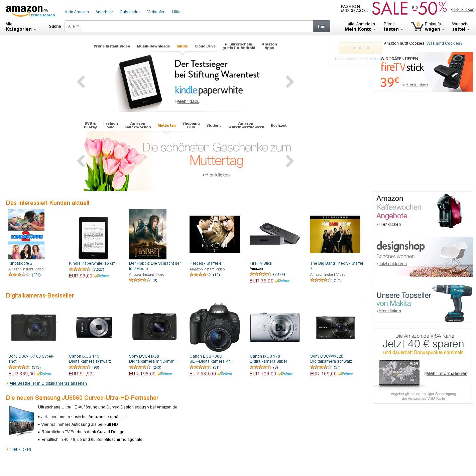The height and width of the screenshot is (476, 476).
Task: Go to next Kindle banner slide arrow
Action: tap(289, 82)
